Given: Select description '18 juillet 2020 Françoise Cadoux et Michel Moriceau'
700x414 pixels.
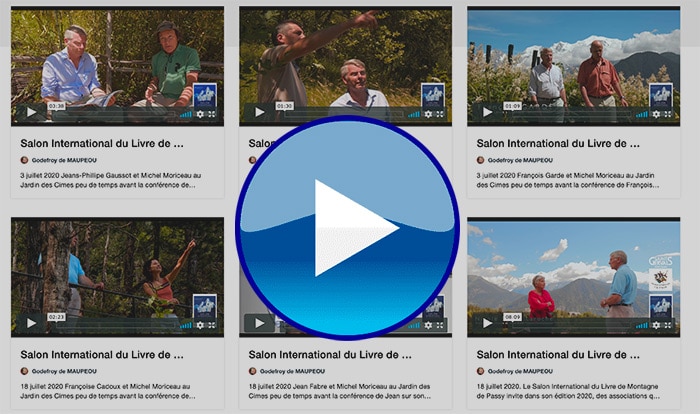Looking at the screenshot, I should coord(108,391).
